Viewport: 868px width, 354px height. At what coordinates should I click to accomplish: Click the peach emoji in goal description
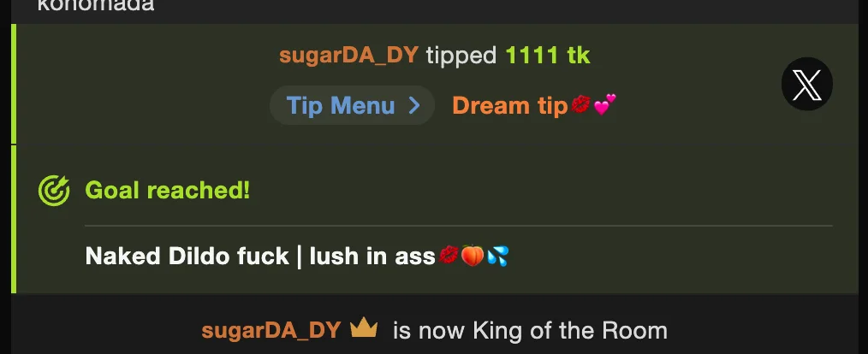coord(473,256)
